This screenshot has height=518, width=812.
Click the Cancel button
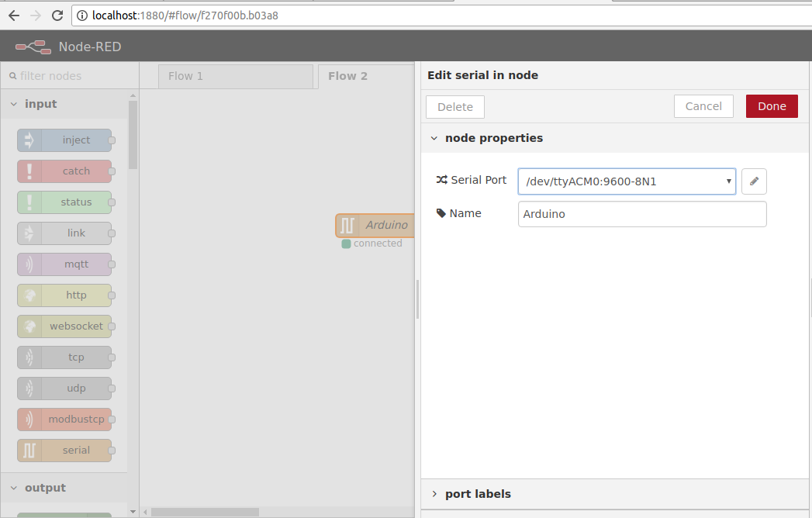click(703, 106)
